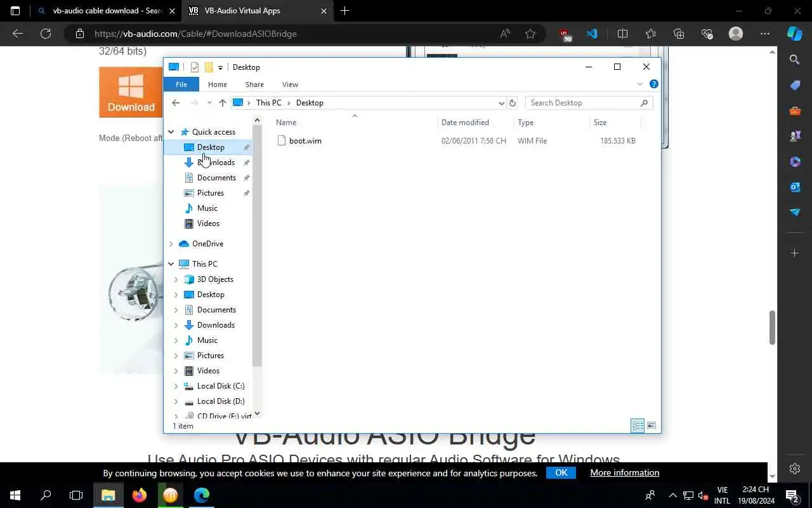This screenshot has height=508, width=812.
Task: Click New folder icon in title bar
Action: pos(209,67)
